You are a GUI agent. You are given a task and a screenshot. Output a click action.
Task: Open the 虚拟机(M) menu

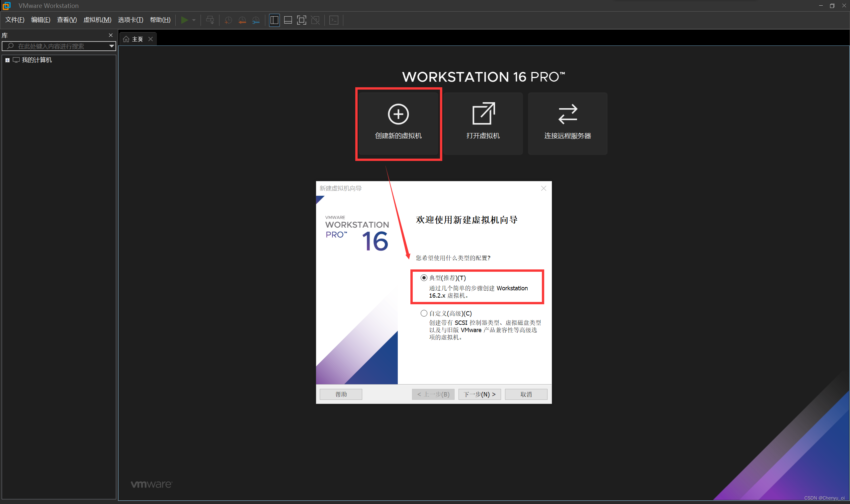[97, 20]
